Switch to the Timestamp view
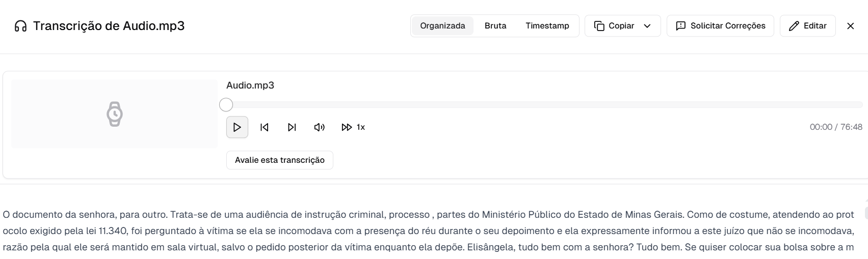The width and height of the screenshot is (868, 259). tap(547, 26)
